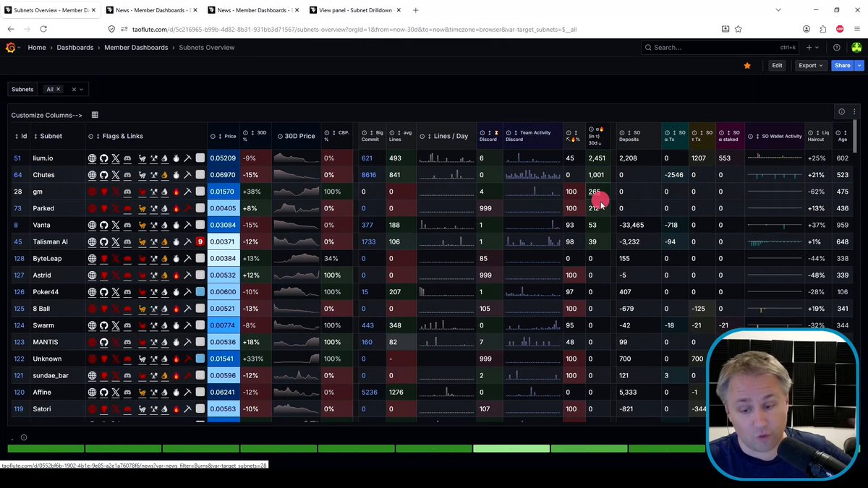Mark dashboard as favorite with the star

747,65
